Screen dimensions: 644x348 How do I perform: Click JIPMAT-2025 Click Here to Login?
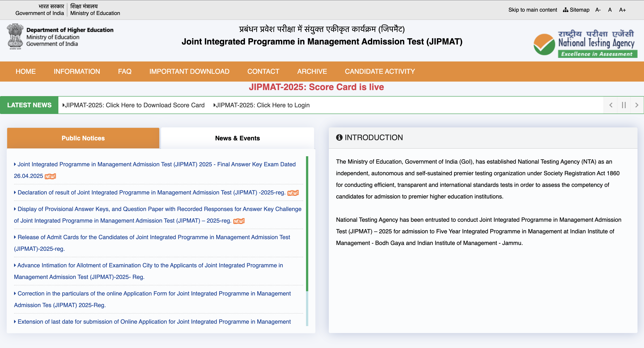[x=261, y=105]
